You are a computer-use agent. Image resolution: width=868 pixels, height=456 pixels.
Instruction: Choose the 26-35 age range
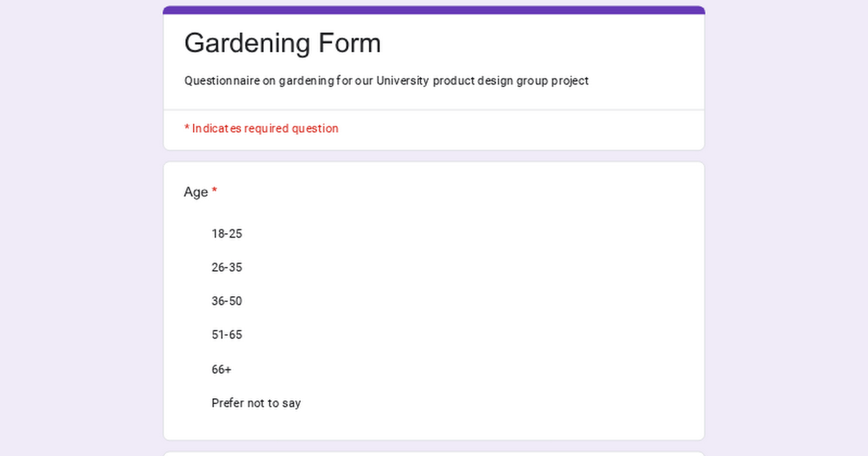point(226,268)
